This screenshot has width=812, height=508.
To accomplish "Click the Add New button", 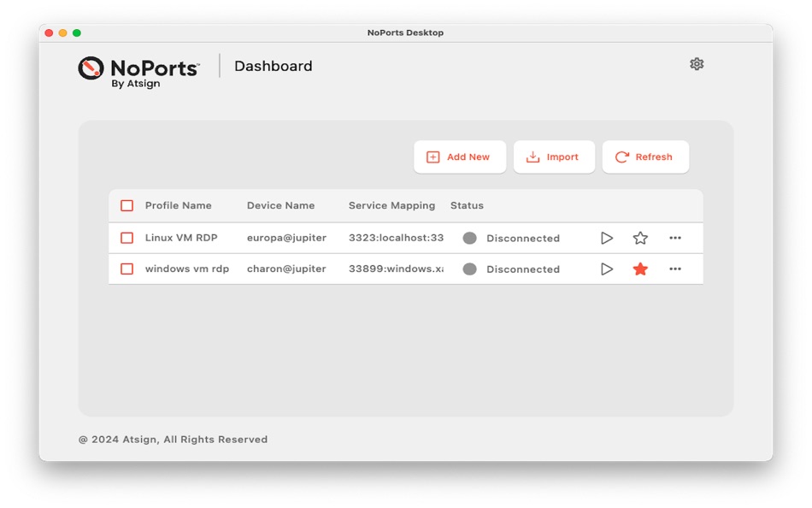I will pyautogui.click(x=459, y=157).
